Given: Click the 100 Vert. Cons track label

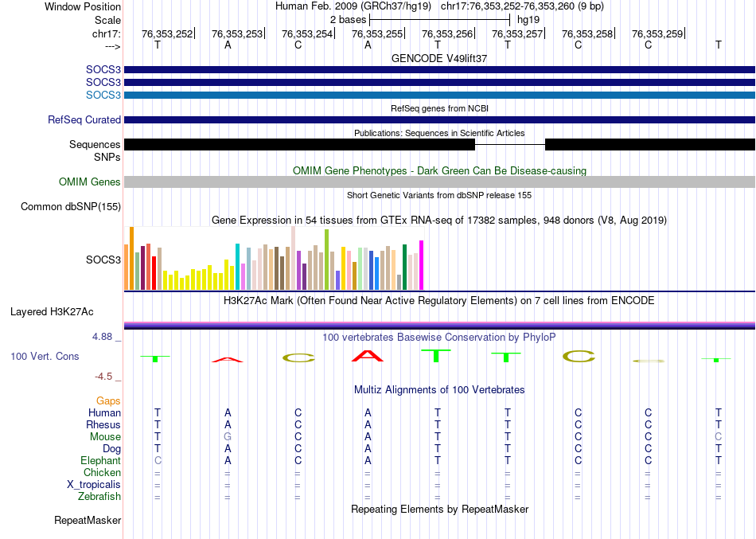Looking at the screenshot, I should 45,356.
